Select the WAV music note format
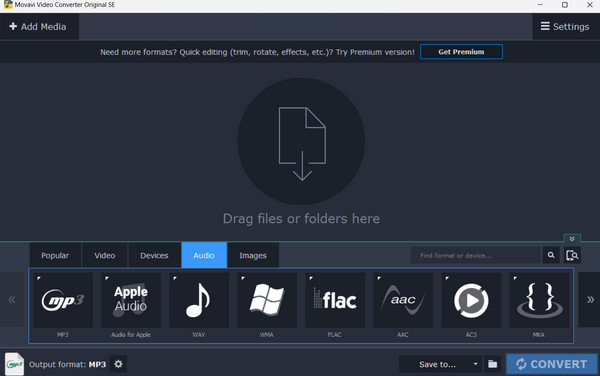 [199, 300]
